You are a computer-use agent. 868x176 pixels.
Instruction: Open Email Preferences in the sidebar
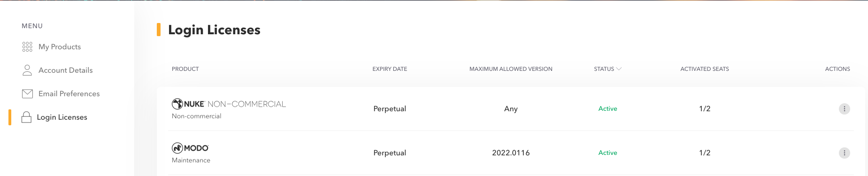pos(69,93)
